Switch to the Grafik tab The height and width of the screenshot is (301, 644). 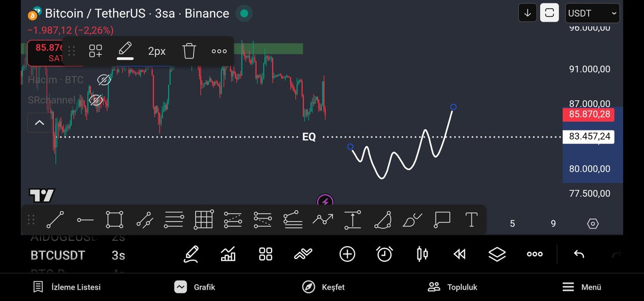tap(194, 287)
